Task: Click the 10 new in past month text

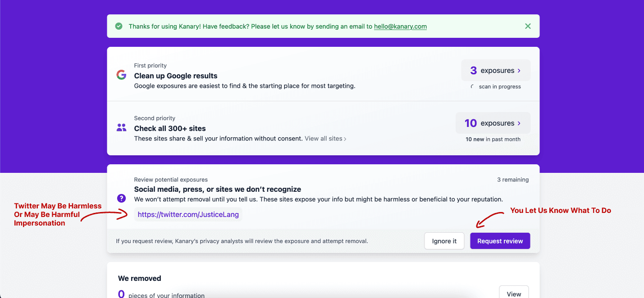Action: (x=493, y=139)
